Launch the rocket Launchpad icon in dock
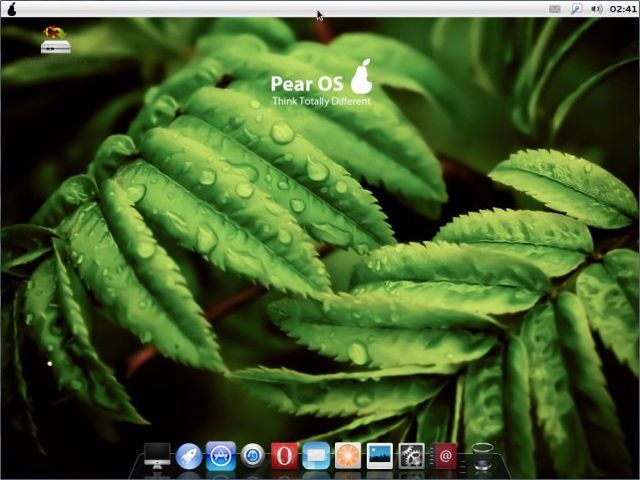The width and height of the screenshot is (640, 480). [189, 457]
